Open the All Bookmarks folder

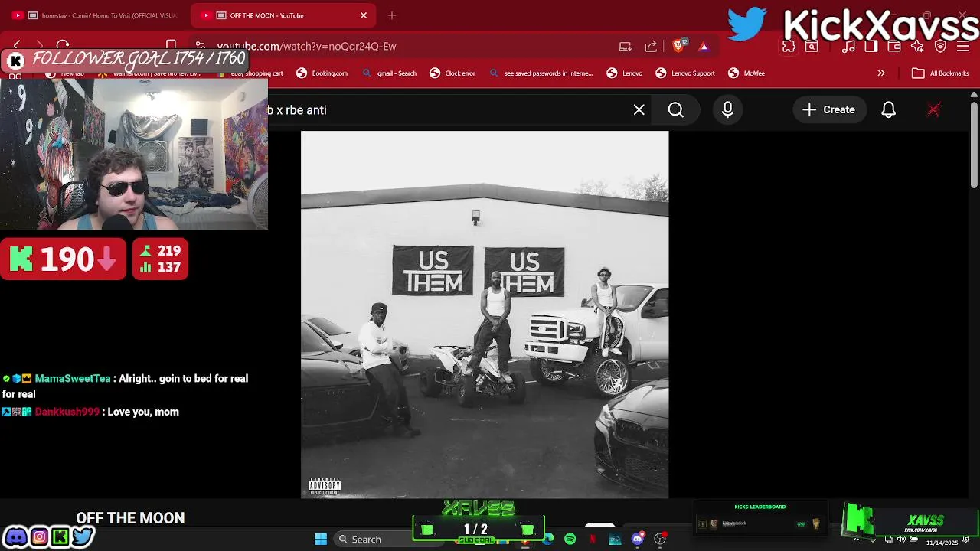coord(940,73)
